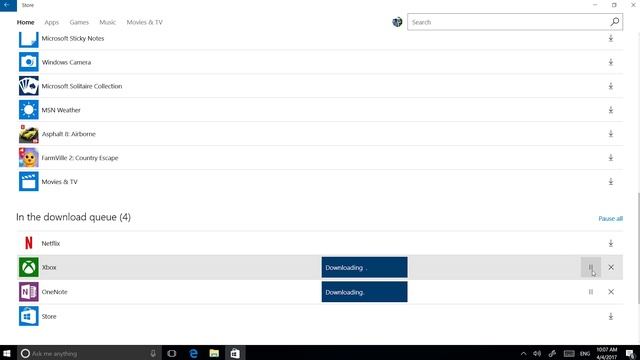
Task: Download update for Microsoft Sticky Notes
Action: click(x=611, y=38)
